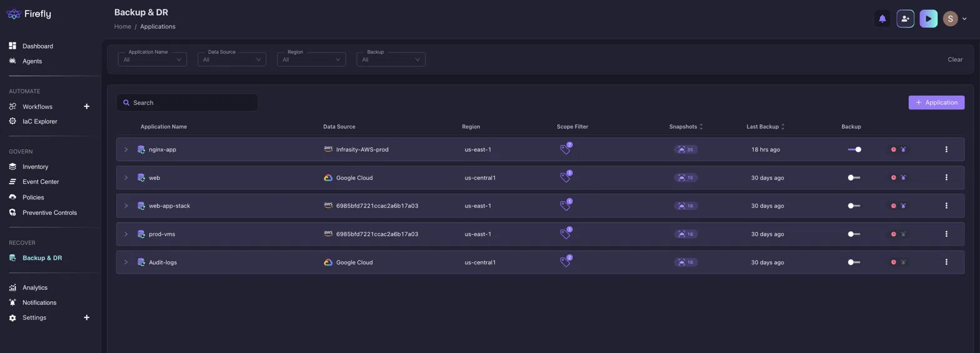Open the 15 snapshots badge for web
980x353 pixels.
click(686, 177)
